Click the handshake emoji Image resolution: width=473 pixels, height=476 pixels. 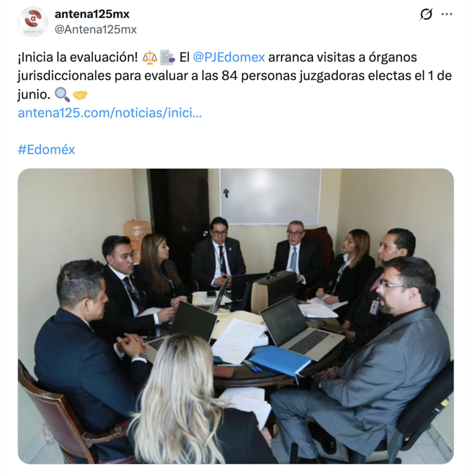click(x=80, y=95)
